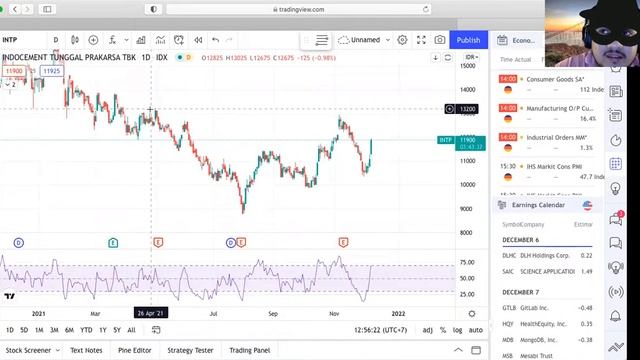Open chats icon with notification badge
Viewport: 640px width, 360px height.
click(x=616, y=219)
